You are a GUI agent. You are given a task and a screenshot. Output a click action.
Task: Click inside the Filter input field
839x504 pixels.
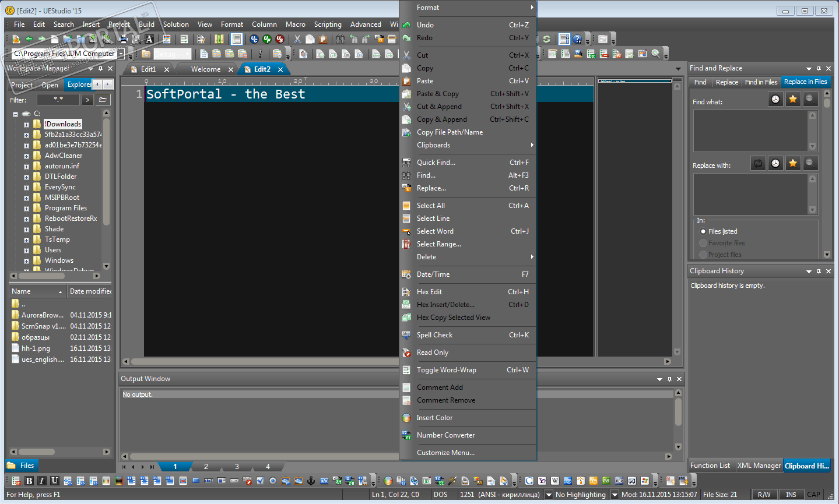tap(58, 100)
